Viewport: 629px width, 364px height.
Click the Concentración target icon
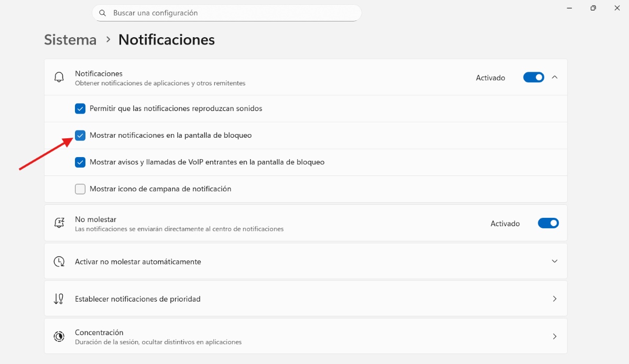pyautogui.click(x=59, y=336)
